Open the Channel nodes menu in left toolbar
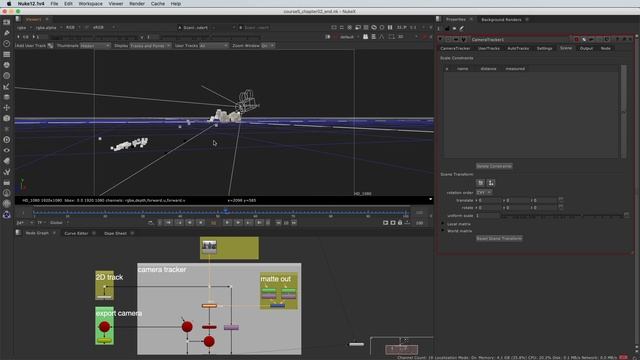 coord(7,54)
